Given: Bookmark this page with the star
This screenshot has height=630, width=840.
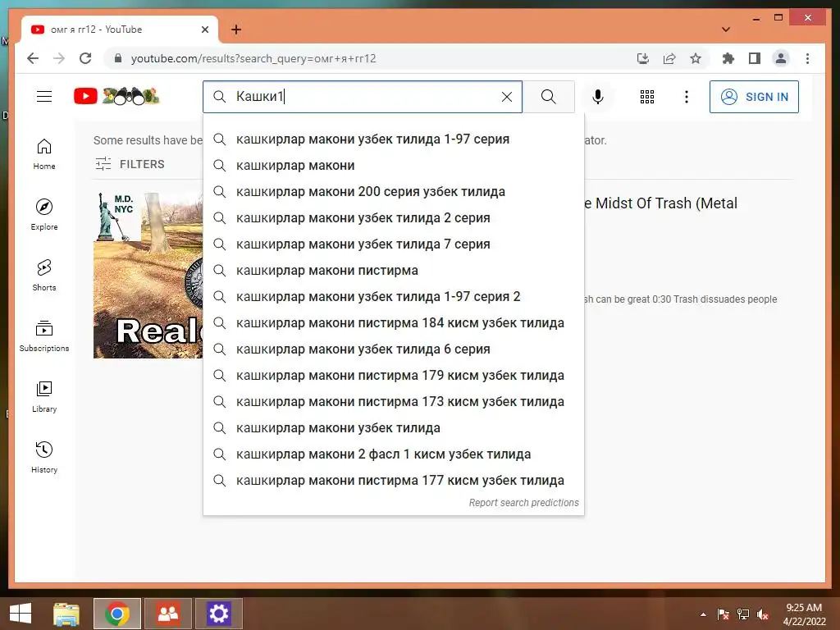Looking at the screenshot, I should pyautogui.click(x=696, y=58).
